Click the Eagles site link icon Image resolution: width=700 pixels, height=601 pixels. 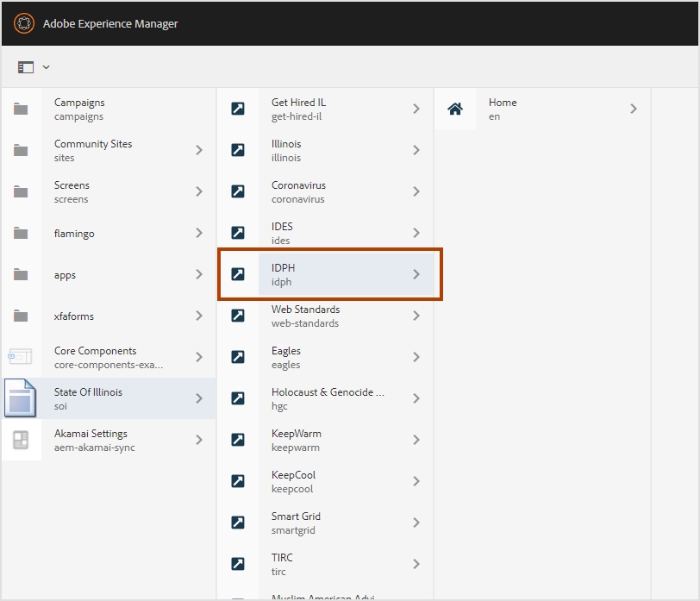coord(238,357)
